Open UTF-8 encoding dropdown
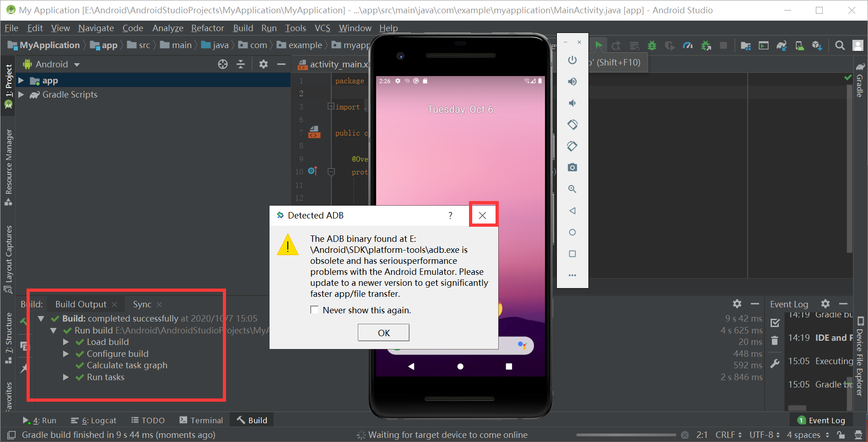 click(765, 435)
